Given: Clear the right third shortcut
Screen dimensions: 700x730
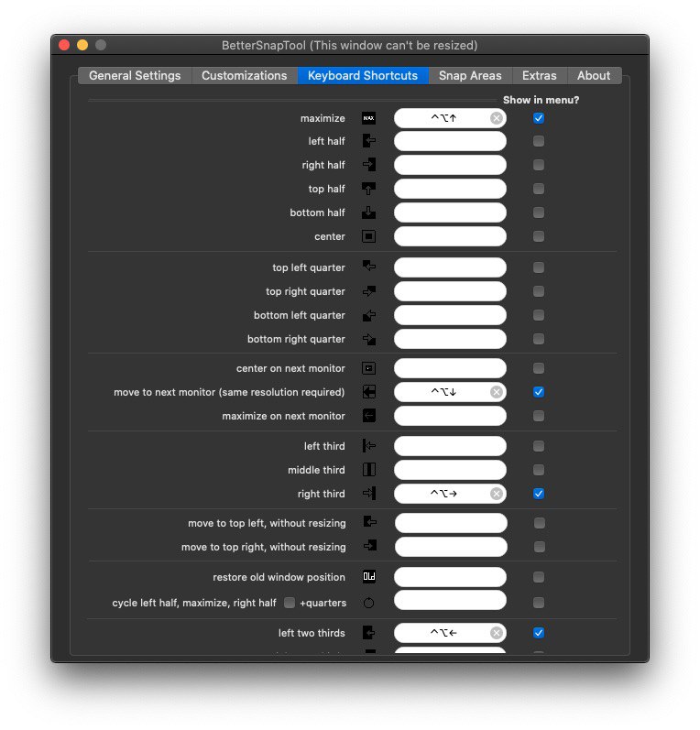Looking at the screenshot, I should (497, 494).
